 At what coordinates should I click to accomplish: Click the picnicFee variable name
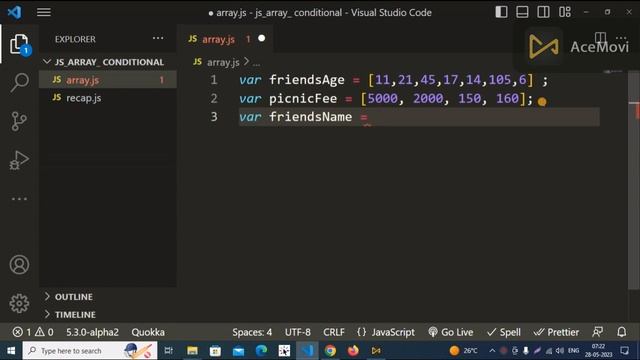tap(303, 98)
